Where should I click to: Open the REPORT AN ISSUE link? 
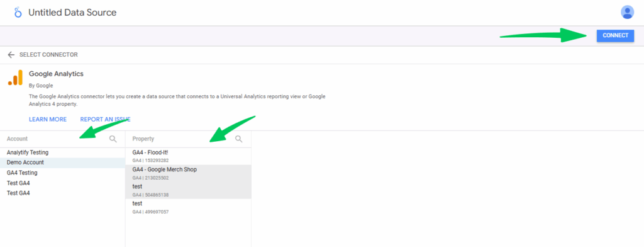pos(105,119)
